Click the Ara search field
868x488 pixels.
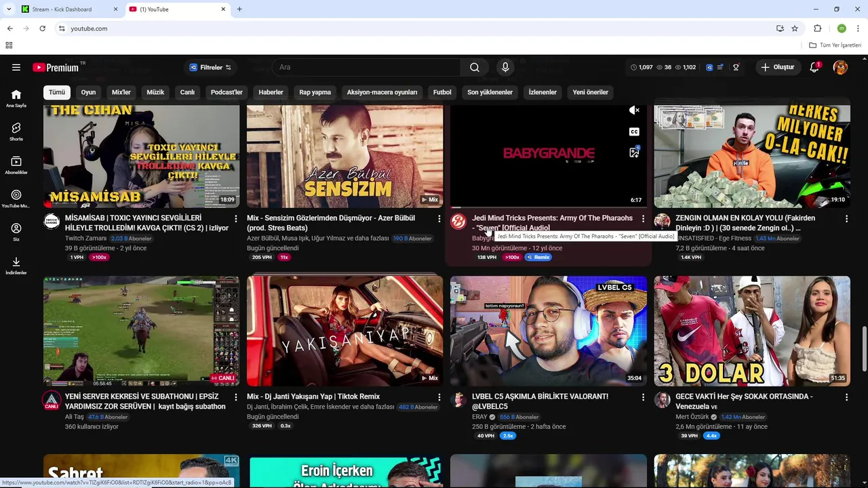click(366, 67)
